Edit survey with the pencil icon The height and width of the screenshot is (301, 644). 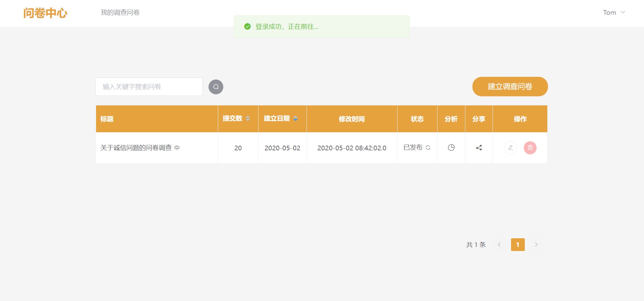coord(511,148)
